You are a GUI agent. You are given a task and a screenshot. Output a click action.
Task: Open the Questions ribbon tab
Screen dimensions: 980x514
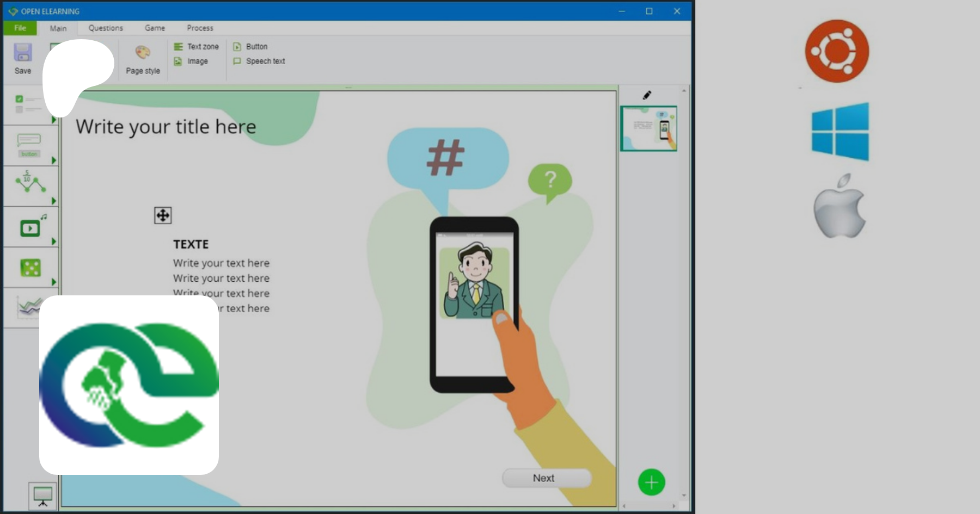coord(106,28)
